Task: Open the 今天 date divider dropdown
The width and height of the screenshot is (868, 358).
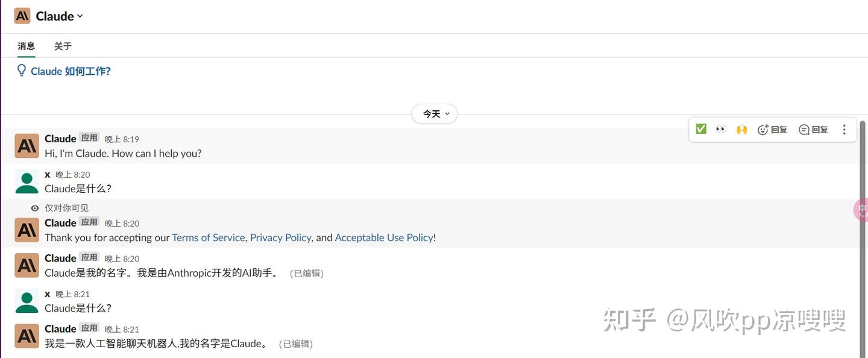Action: pyautogui.click(x=434, y=113)
